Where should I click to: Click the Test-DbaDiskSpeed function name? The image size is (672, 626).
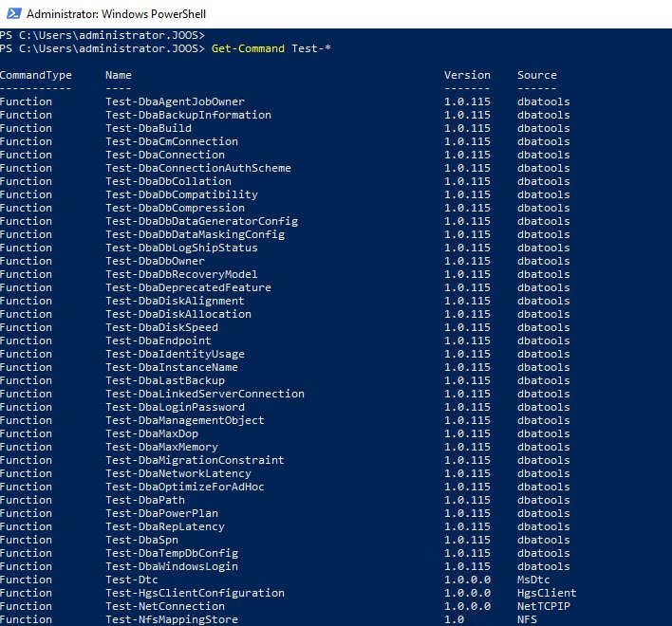[161, 327]
